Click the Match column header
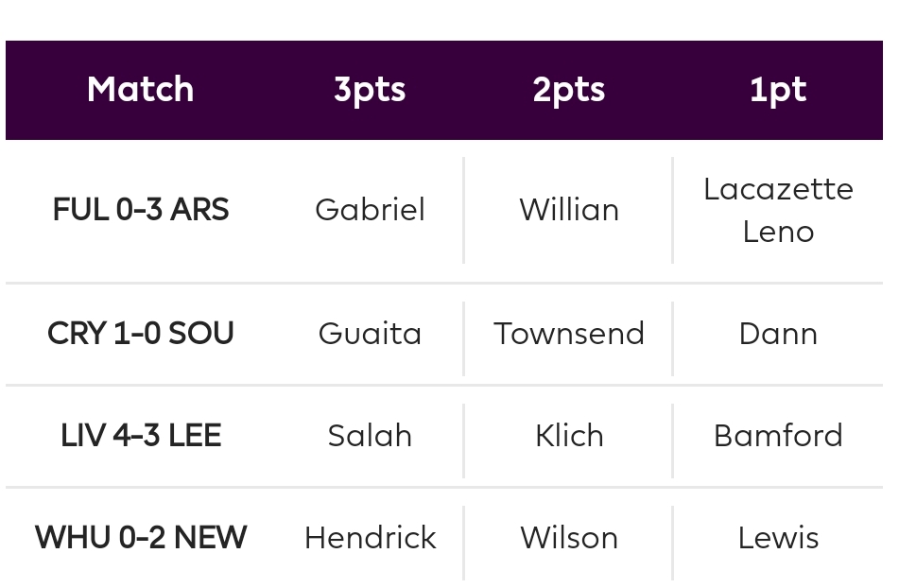Image resolution: width=899 pixels, height=588 pixels. [141, 90]
